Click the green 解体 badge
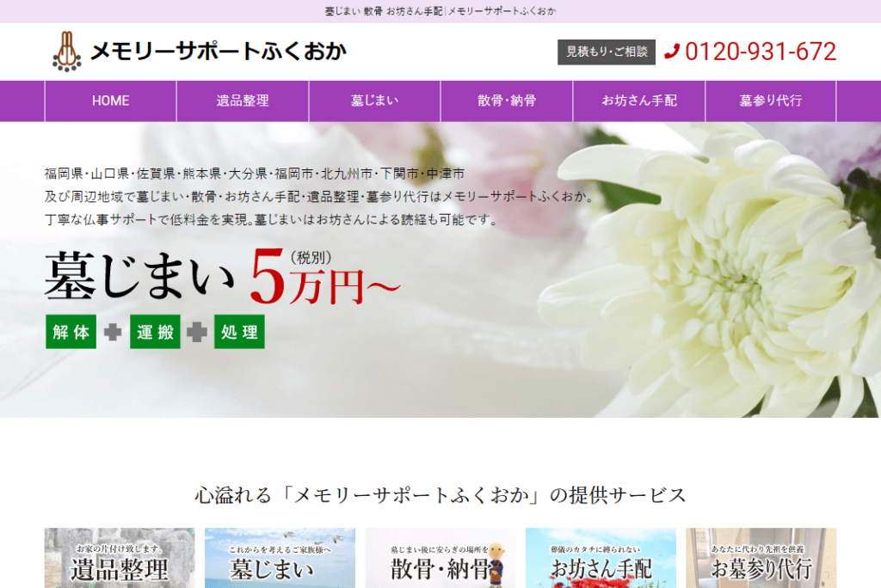The height and width of the screenshot is (588, 881). [x=71, y=331]
